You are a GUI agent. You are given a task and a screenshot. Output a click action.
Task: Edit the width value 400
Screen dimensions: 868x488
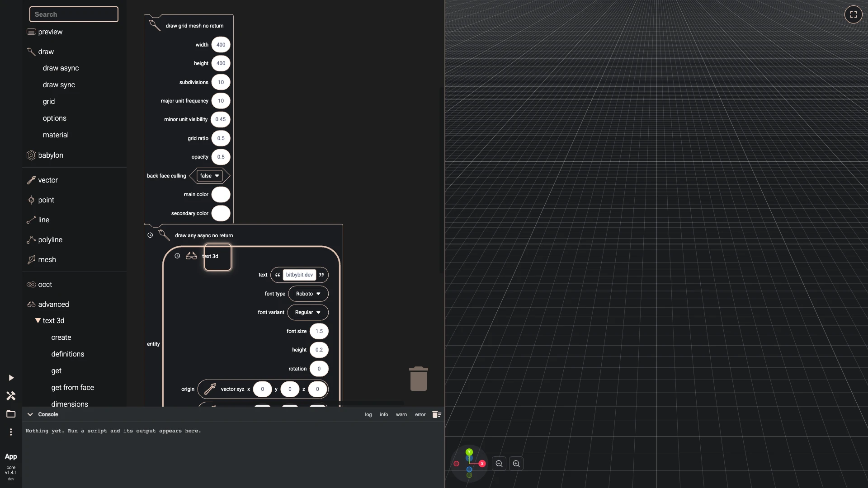click(x=221, y=45)
